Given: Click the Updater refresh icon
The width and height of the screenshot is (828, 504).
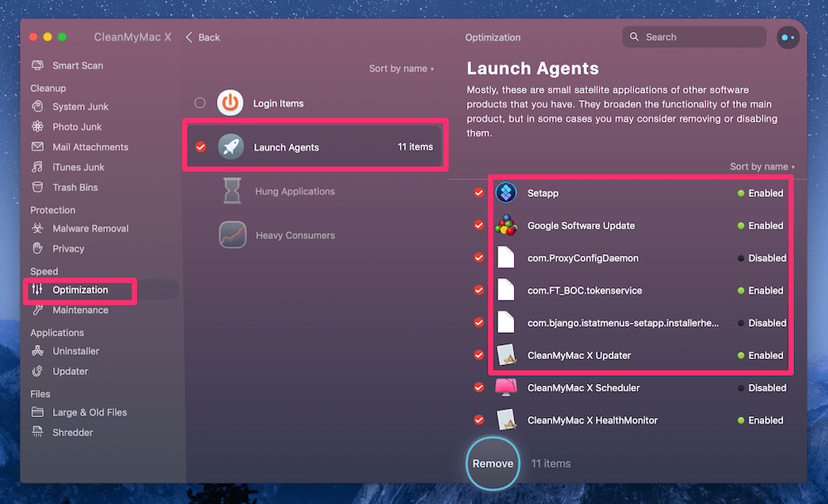Looking at the screenshot, I should tap(37, 371).
